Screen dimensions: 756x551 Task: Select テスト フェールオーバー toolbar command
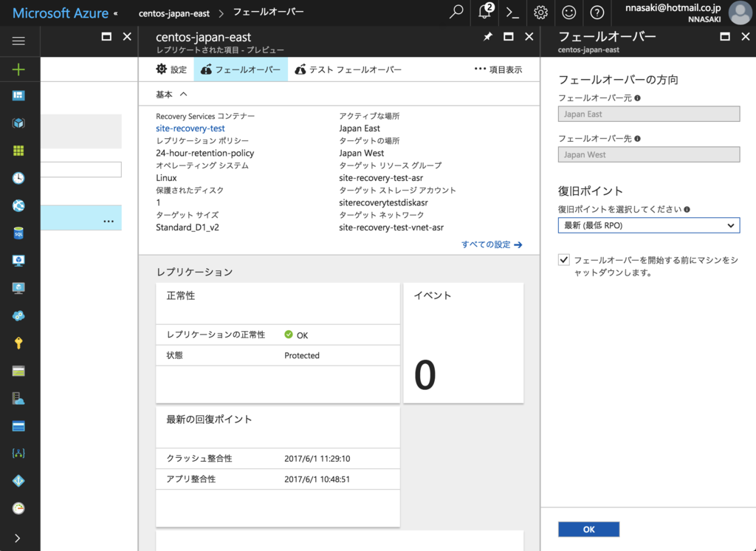[348, 69]
